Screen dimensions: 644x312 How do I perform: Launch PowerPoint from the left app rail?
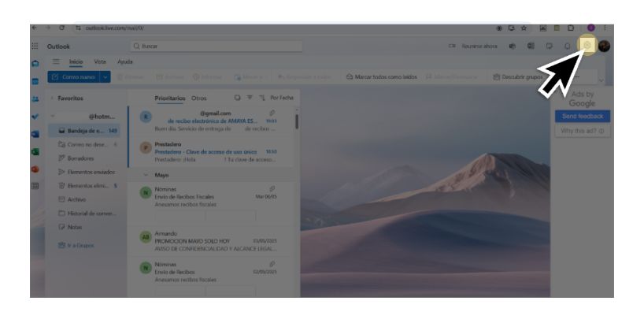coord(35,169)
